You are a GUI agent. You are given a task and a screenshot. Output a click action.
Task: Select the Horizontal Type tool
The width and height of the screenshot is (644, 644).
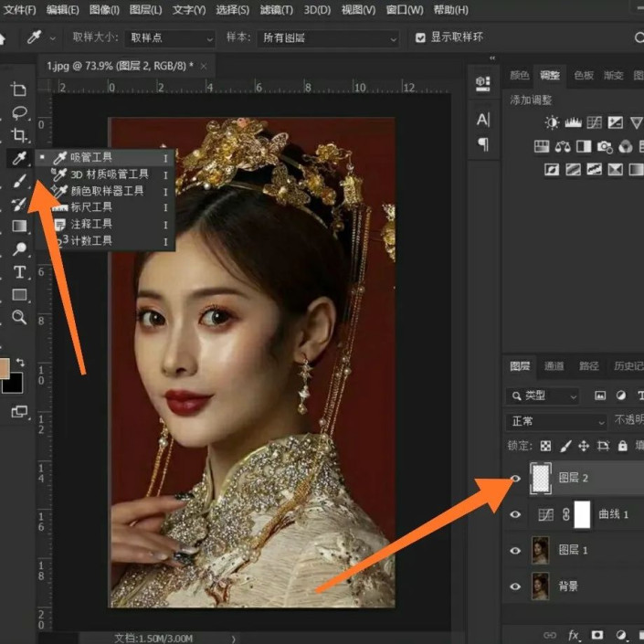coord(19,272)
